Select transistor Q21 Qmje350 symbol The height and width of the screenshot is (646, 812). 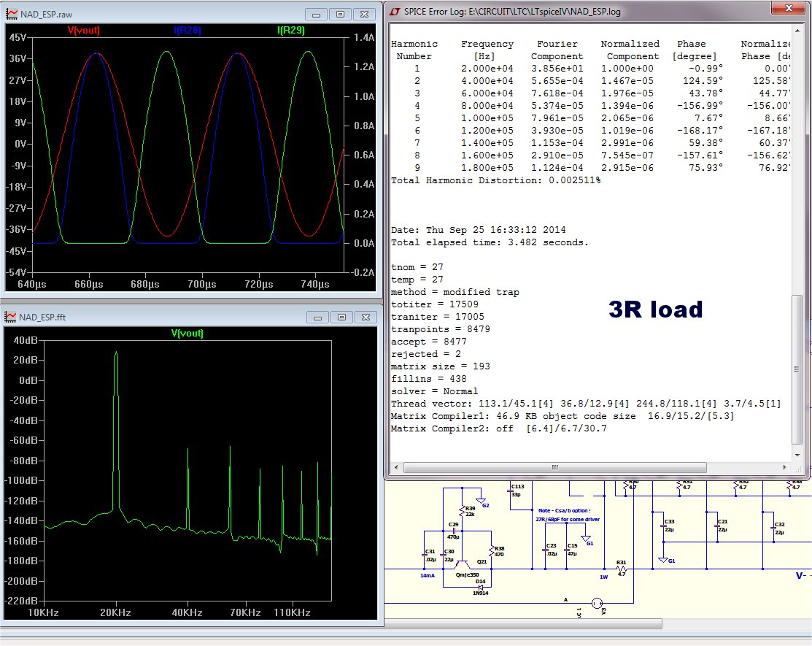[463, 564]
